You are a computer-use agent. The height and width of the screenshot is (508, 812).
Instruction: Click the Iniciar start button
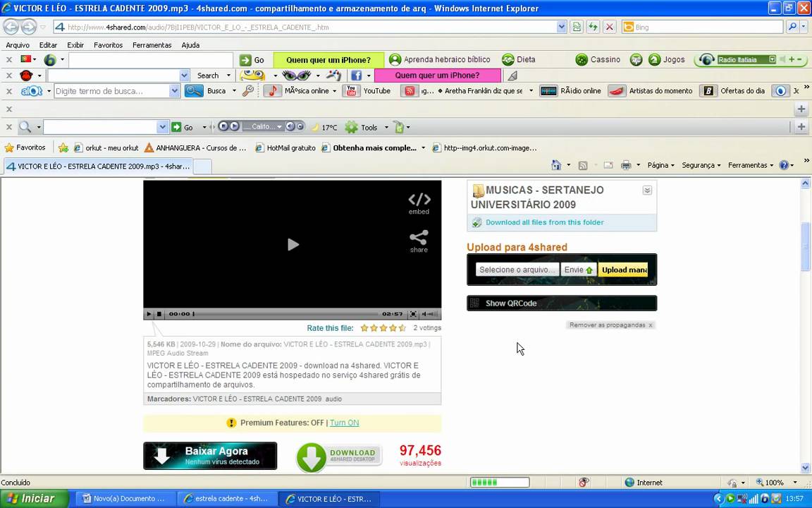(34, 499)
